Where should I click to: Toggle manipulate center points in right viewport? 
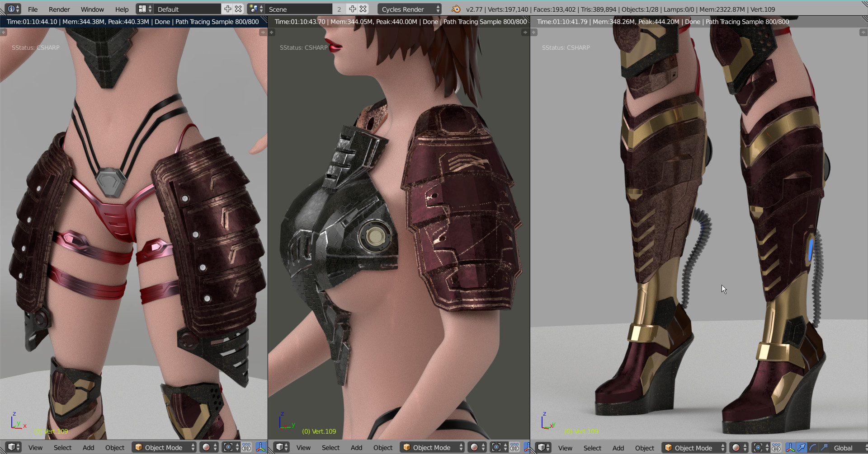pos(776,447)
